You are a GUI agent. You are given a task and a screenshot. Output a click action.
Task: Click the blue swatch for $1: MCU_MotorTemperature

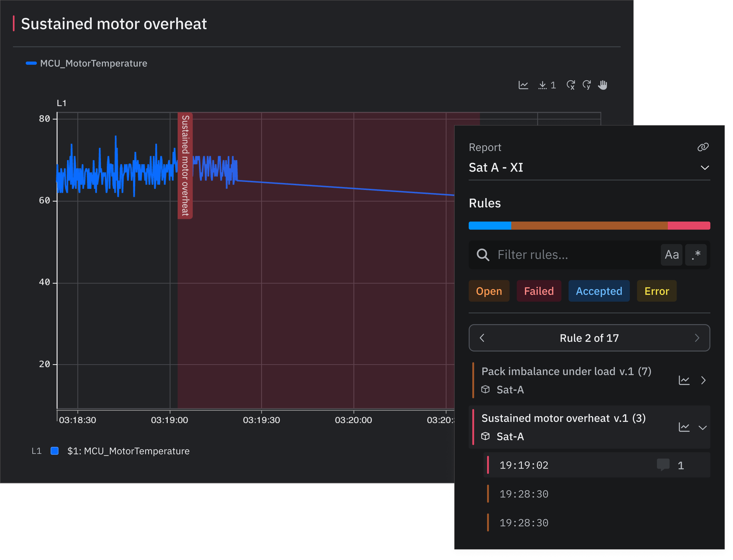54,451
